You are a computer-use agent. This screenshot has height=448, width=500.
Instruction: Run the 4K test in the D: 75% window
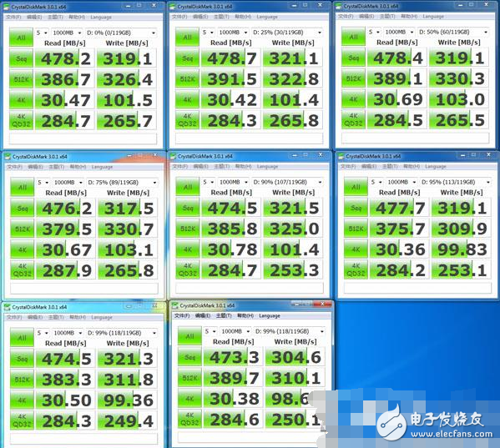(23, 249)
